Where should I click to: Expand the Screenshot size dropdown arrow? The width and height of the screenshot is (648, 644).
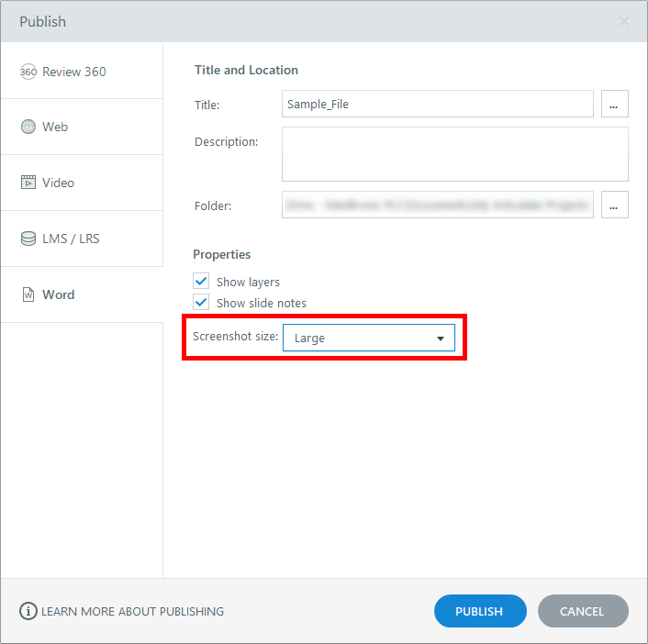[x=441, y=339]
